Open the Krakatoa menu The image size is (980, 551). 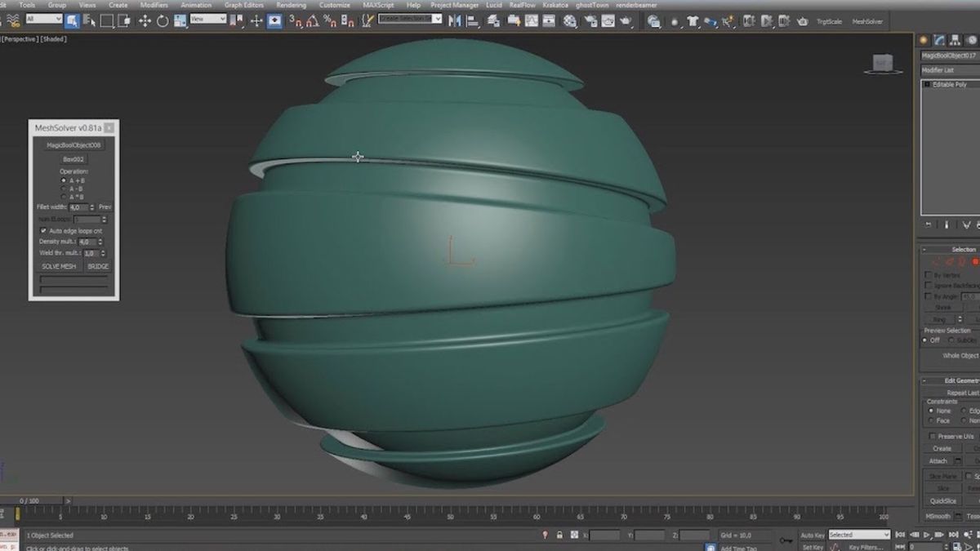pos(555,5)
